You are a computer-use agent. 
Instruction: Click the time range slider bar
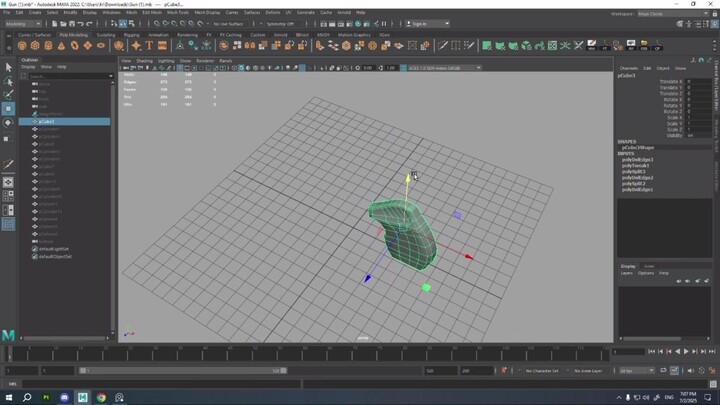183,371
